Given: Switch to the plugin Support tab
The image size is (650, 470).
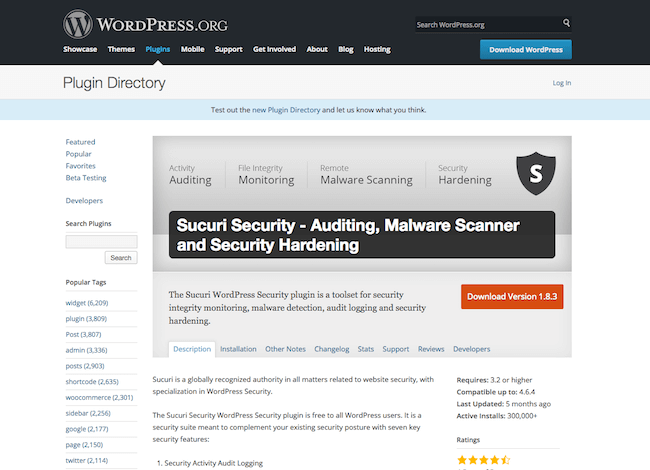Looking at the screenshot, I should click(395, 349).
